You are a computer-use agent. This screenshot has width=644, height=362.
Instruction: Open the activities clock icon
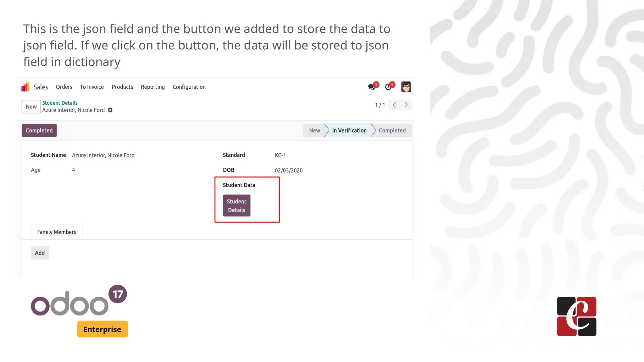388,87
